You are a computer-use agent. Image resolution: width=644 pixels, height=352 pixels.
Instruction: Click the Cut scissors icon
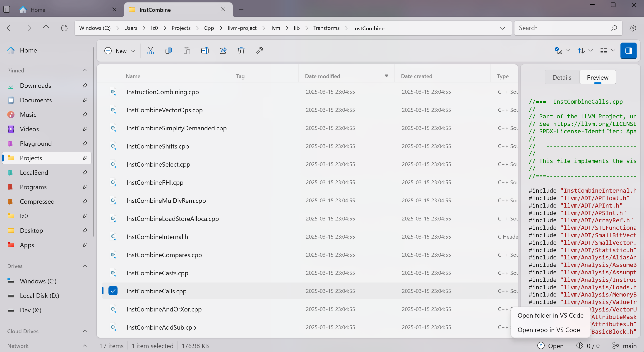[150, 51]
